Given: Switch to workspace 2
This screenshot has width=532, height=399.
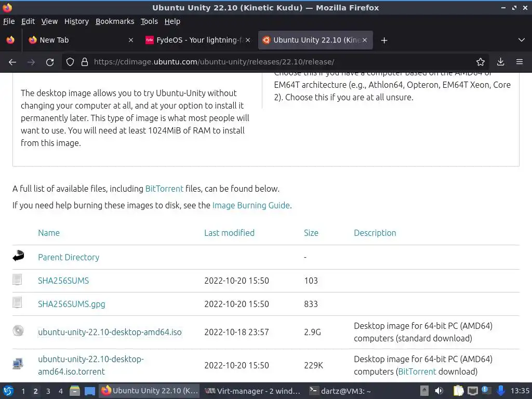Looking at the screenshot, I should tap(36, 391).
